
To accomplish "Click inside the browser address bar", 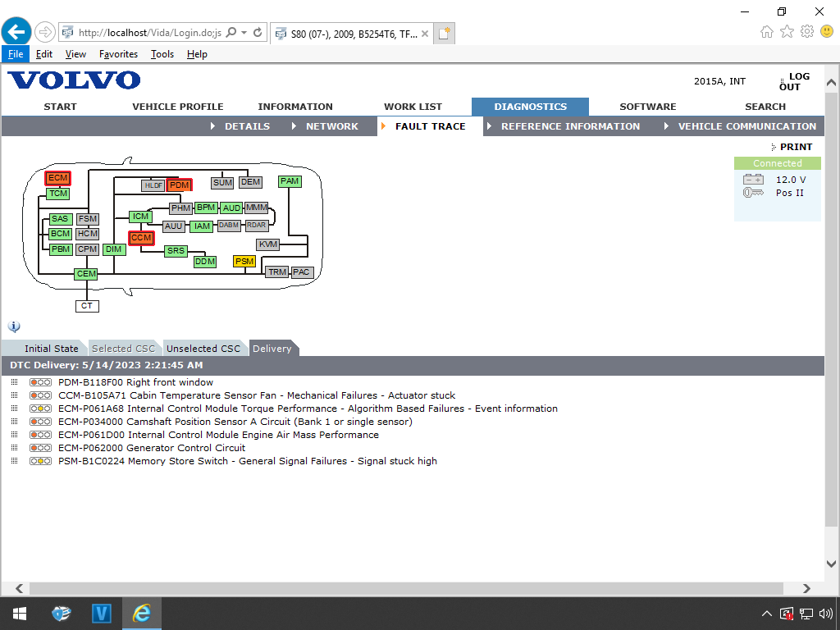I will (148, 31).
